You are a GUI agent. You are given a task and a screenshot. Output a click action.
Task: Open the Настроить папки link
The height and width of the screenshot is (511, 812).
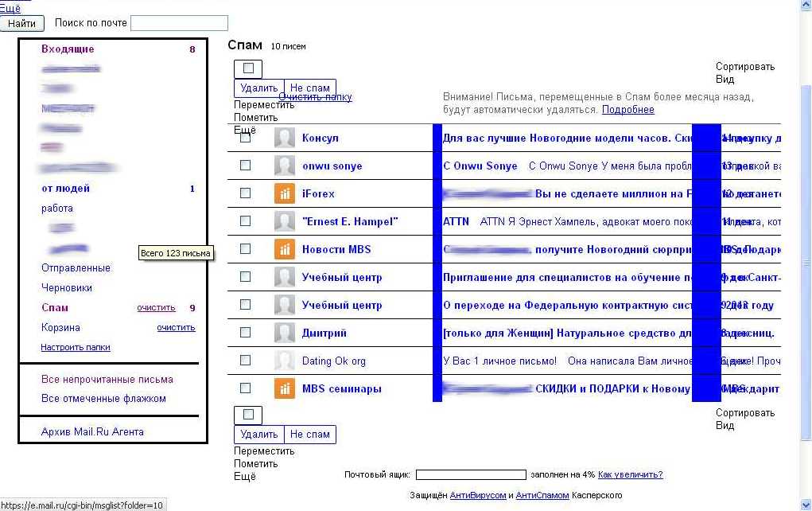76,347
